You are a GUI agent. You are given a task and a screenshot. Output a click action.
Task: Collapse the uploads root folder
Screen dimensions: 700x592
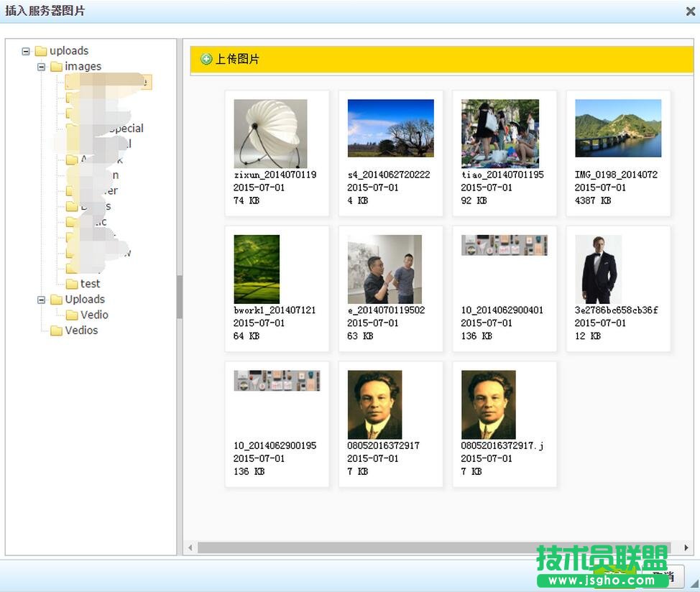[26, 51]
